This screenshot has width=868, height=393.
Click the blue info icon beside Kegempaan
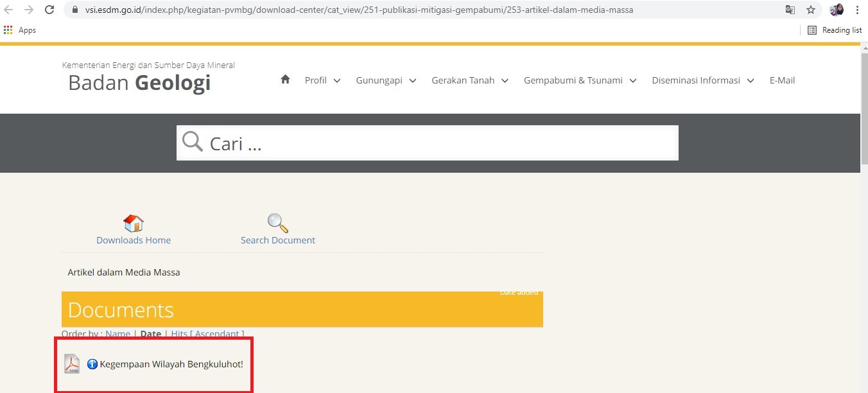(92, 364)
